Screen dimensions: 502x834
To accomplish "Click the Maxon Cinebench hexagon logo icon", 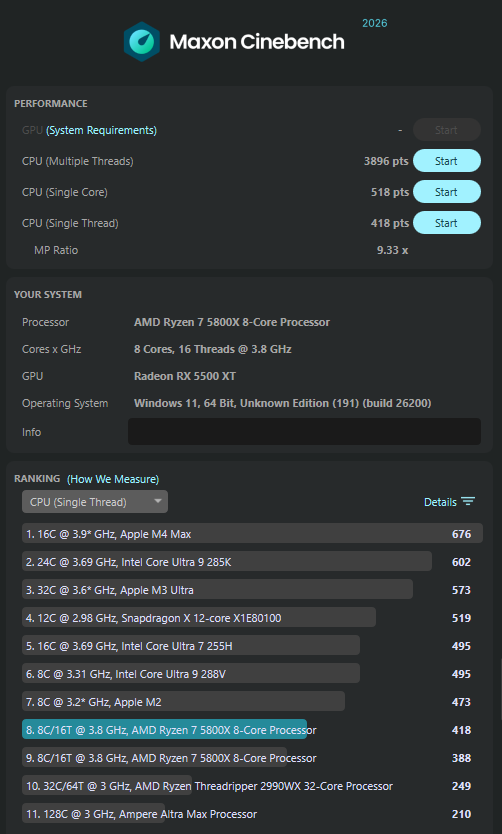I will pos(143,41).
